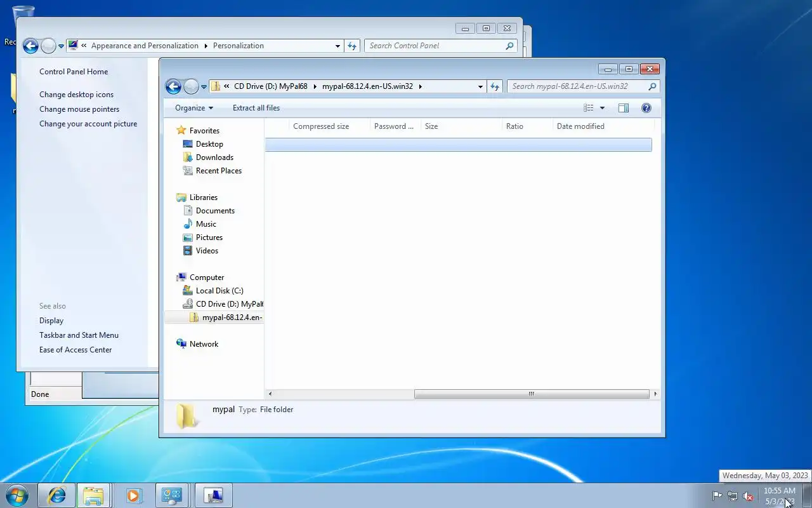Open Explorer address bar history dropdown
This screenshot has width=812, height=508.
(x=480, y=86)
